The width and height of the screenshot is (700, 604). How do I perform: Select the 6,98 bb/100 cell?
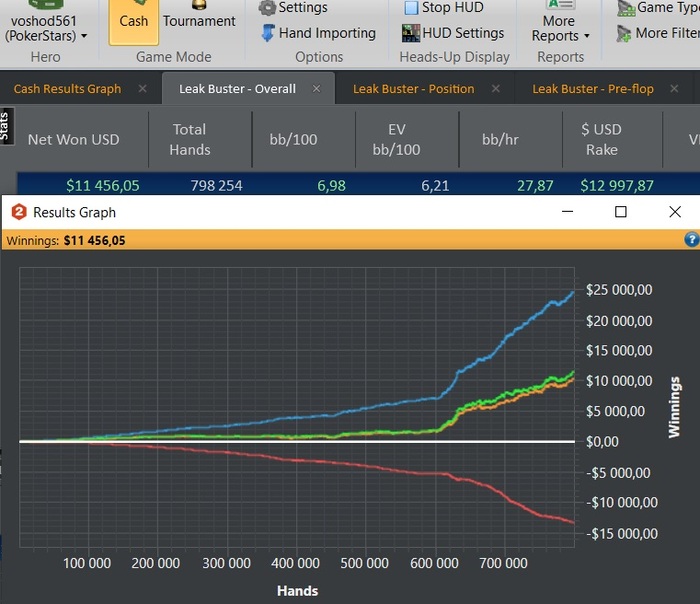coord(331,186)
